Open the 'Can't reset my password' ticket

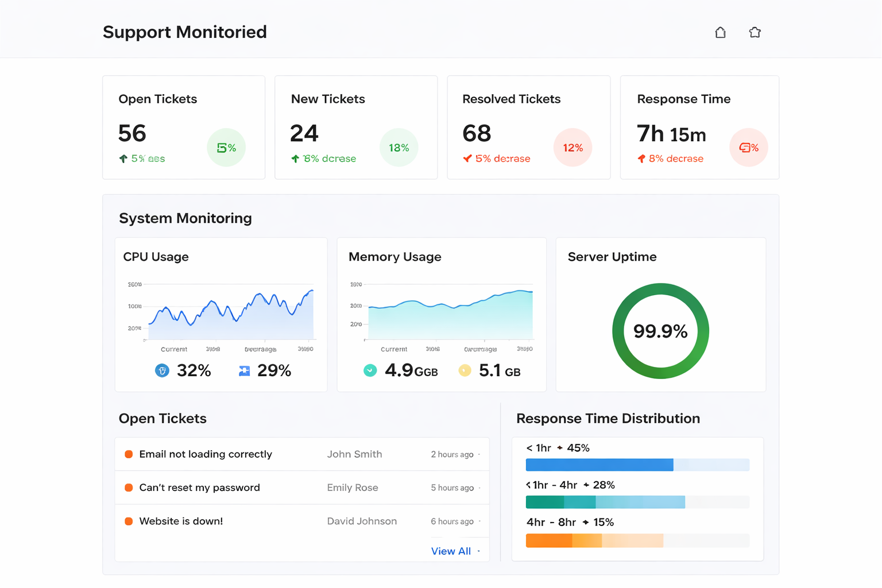click(x=199, y=488)
